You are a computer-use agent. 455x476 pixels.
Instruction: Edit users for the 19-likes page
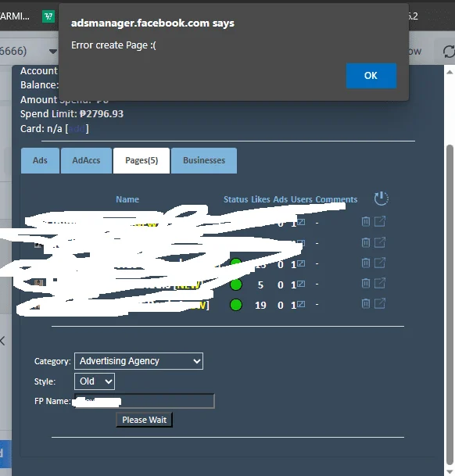click(x=301, y=304)
